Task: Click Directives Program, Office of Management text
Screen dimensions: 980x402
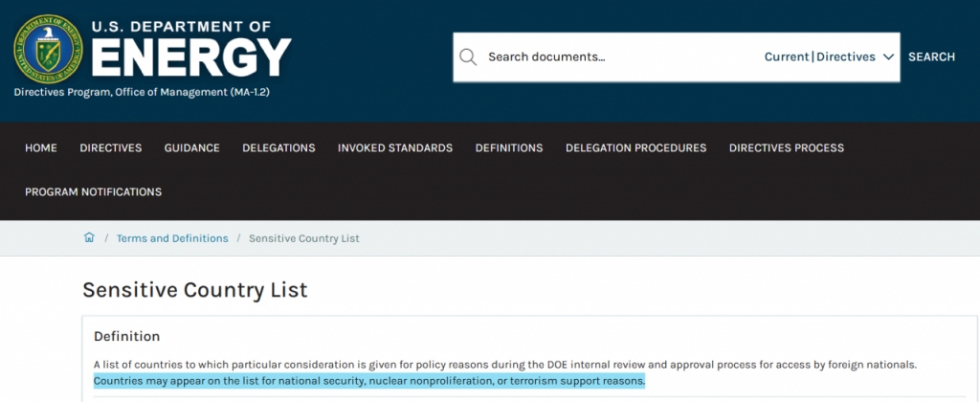Action: (x=142, y=92)
